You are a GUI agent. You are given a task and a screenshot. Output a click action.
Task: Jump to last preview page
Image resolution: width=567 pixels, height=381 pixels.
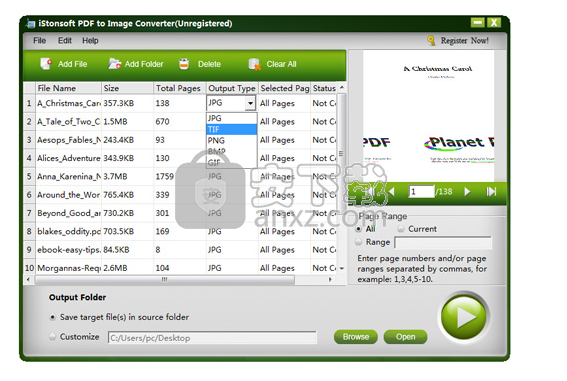click(491, 191)
